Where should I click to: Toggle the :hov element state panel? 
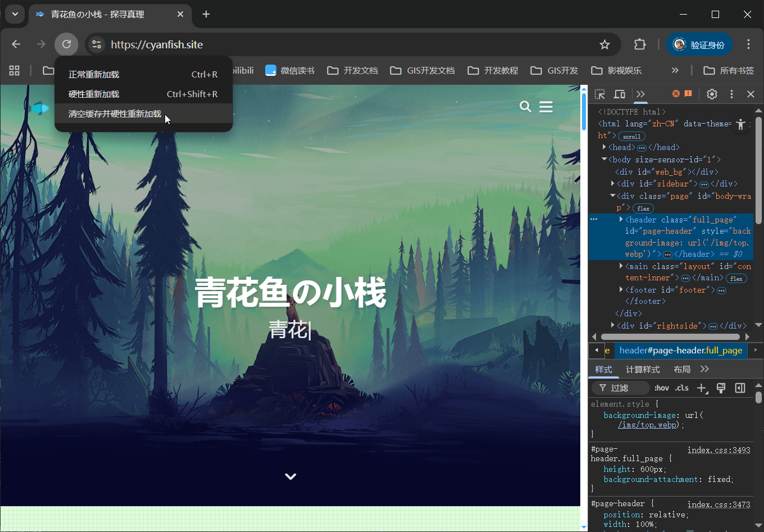(662, 388)
